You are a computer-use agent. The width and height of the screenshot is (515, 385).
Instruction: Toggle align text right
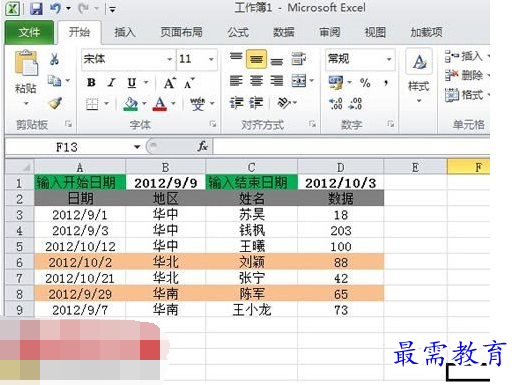277,81
